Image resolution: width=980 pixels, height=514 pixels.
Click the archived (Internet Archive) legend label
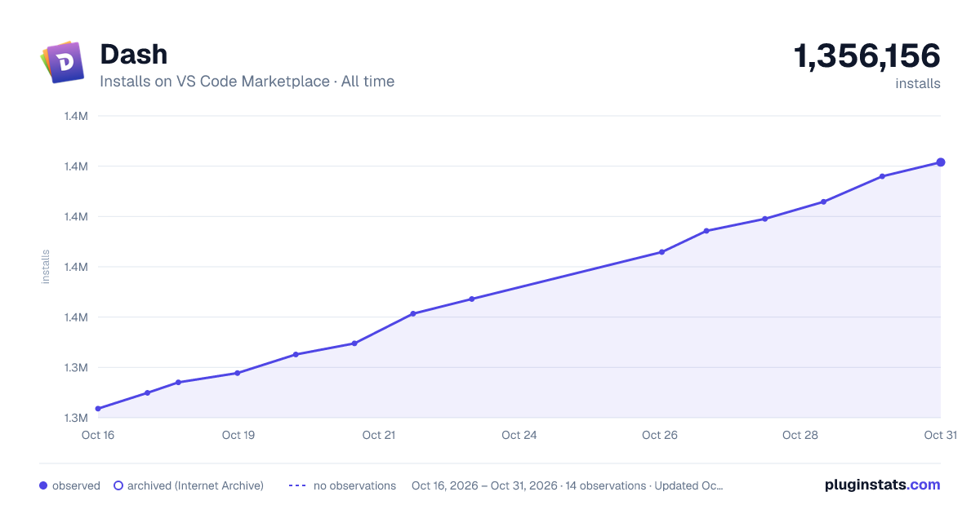coord(195,485)
